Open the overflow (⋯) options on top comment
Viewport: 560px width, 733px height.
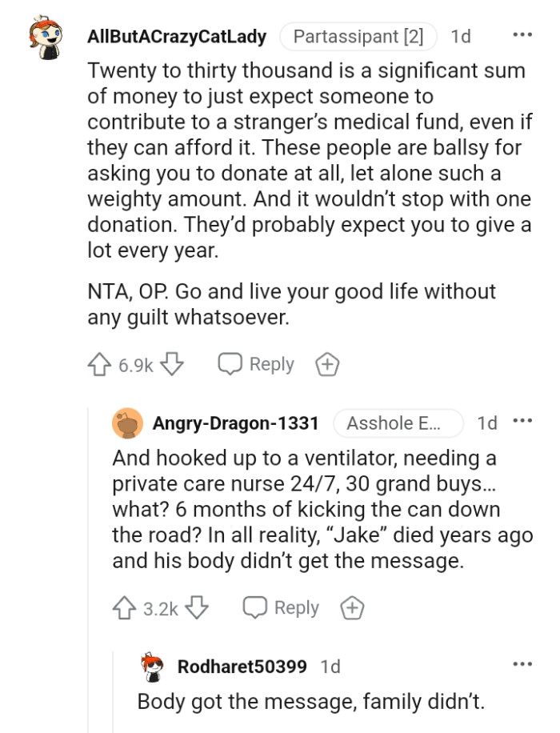[523, 34]
